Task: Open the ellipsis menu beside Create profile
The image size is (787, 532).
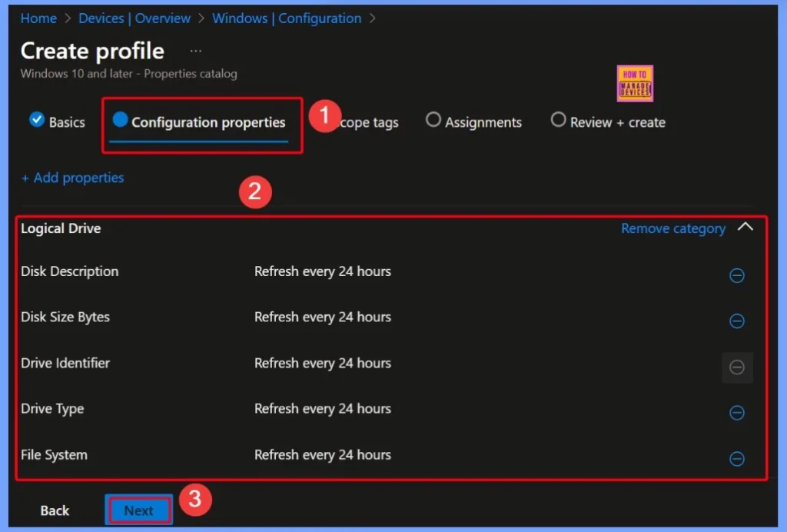Action: [196, 51]
